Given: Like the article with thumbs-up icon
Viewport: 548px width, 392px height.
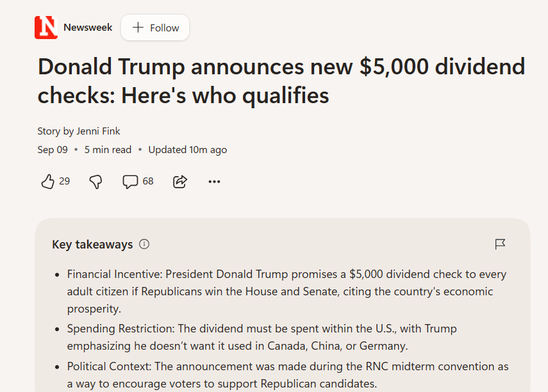Looking at the screenshot, I should pyautogui.click(x=48, y=182).
